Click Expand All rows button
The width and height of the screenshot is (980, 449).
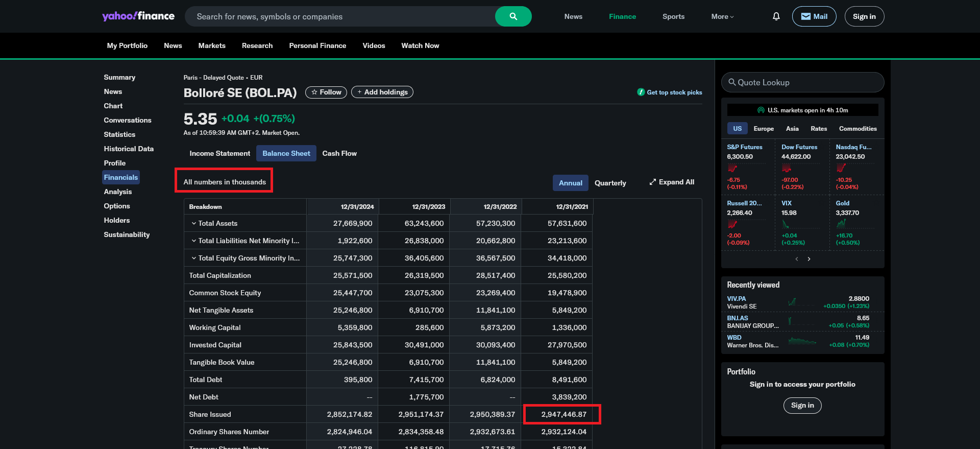[x=672, y=182]
